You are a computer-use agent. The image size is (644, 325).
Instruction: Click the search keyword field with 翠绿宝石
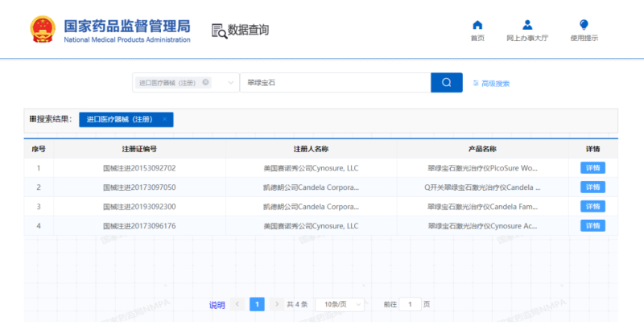coord(334,83)
